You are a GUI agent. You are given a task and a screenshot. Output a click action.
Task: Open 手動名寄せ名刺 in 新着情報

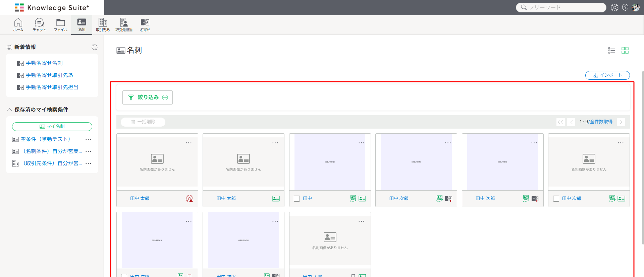tap(44, 63)
